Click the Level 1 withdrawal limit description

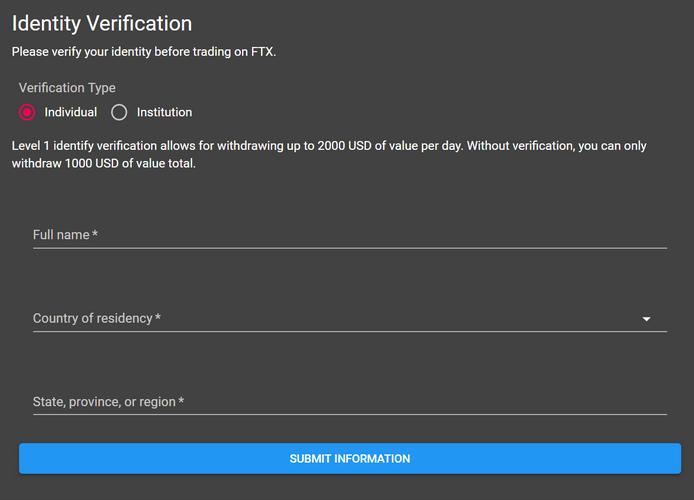coord(329,154)
